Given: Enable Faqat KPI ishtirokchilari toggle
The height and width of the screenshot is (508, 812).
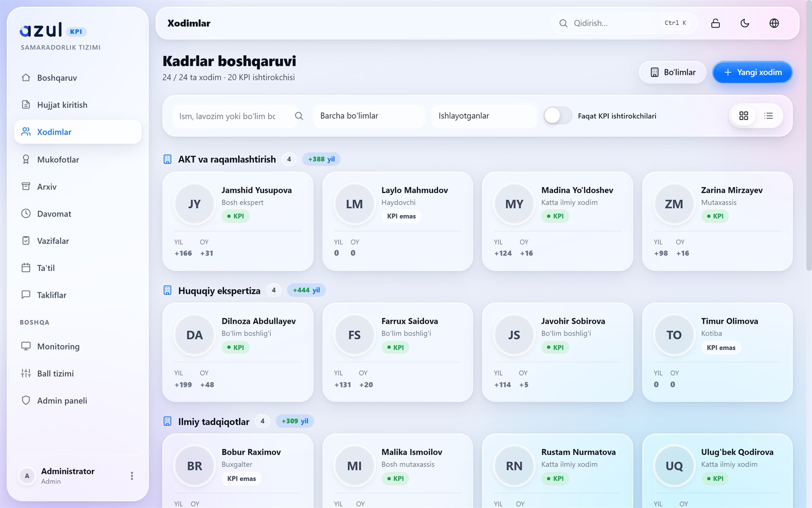Looking at the screenshot, I should coord(557,116).
